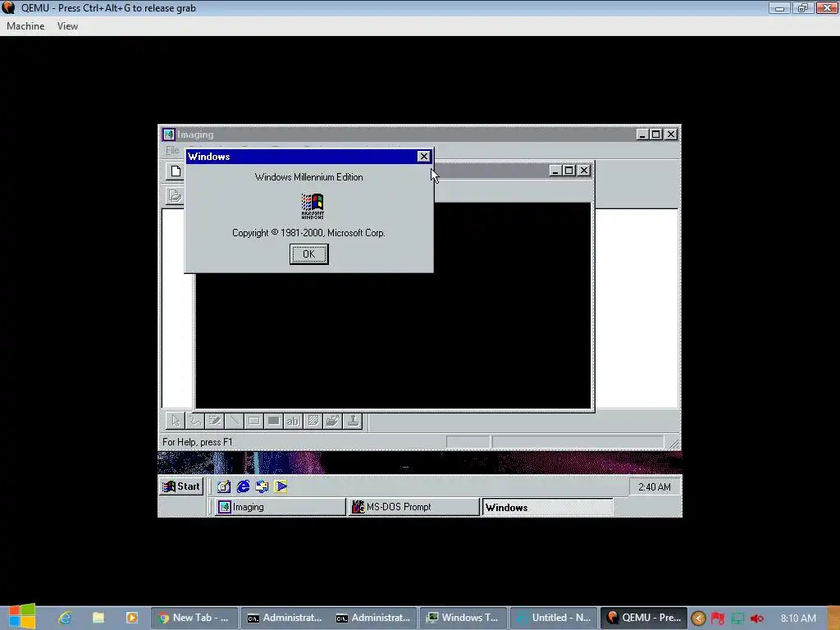Click the host clock showing 8:10 AM

click(x=798, y=619)
